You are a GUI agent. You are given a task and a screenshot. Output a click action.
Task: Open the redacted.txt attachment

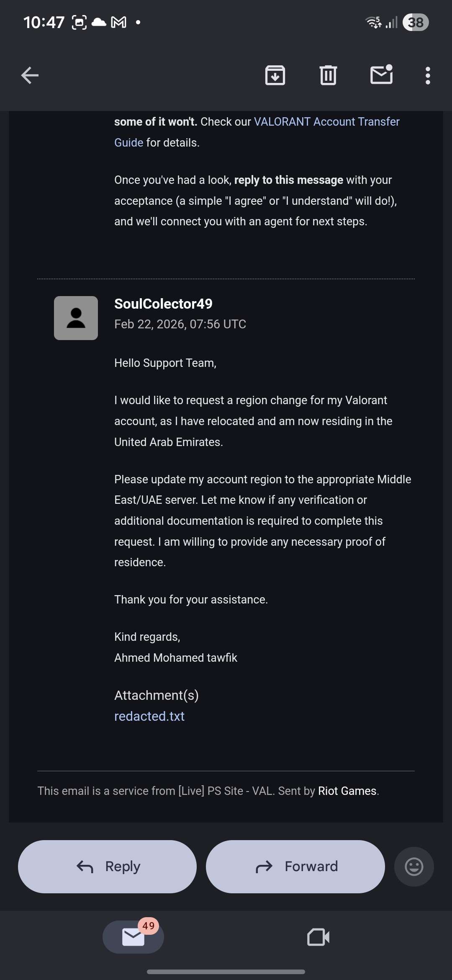(x=149, y=716)
